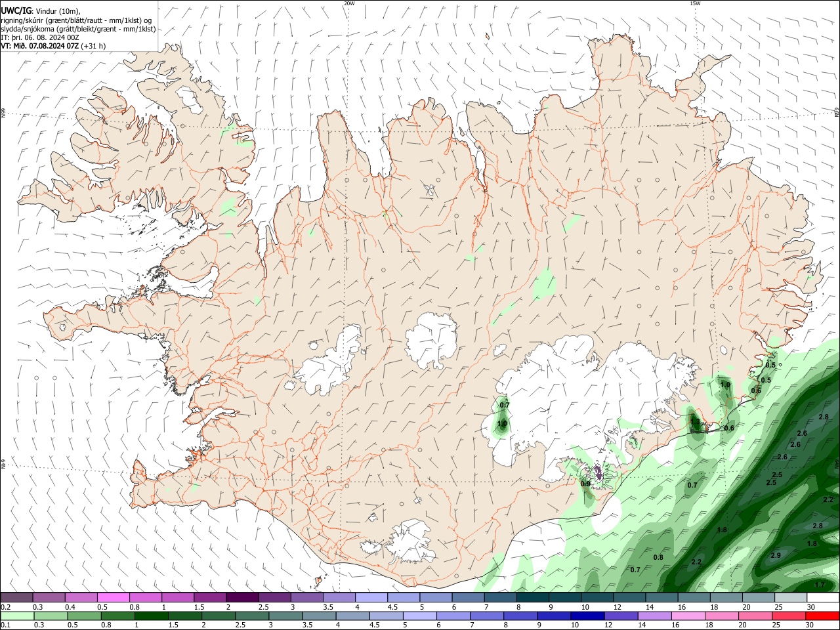Click the "30" label in the bottom rain scale
Image resolution: width=840 pixels, height=630 pixels.
click(x=810, y=625)
